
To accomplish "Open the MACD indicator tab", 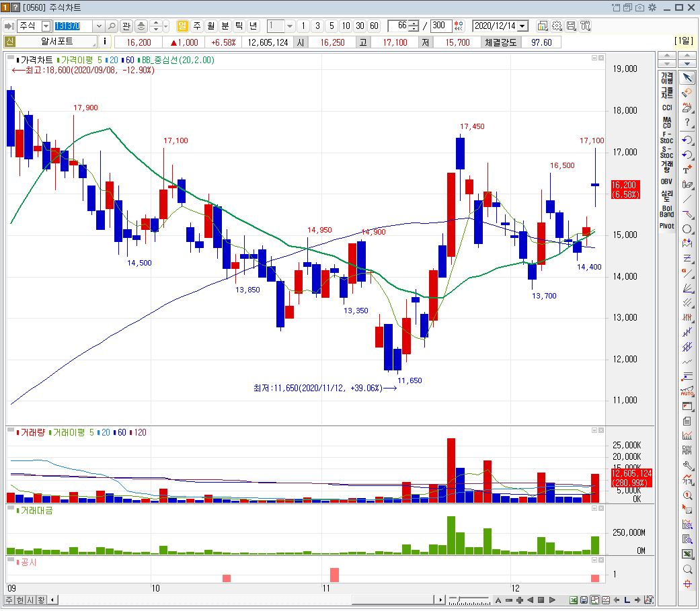I will coord(667,122).
